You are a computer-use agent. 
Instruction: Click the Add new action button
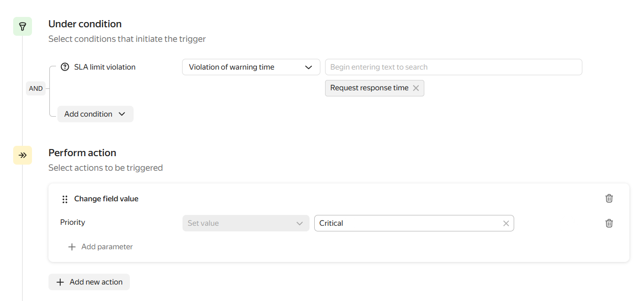[89, 282]
